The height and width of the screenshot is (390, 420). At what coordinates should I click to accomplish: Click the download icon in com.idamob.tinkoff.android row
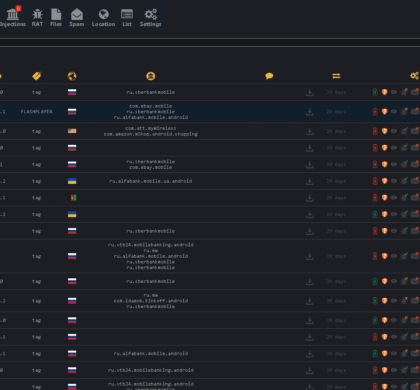310,301
